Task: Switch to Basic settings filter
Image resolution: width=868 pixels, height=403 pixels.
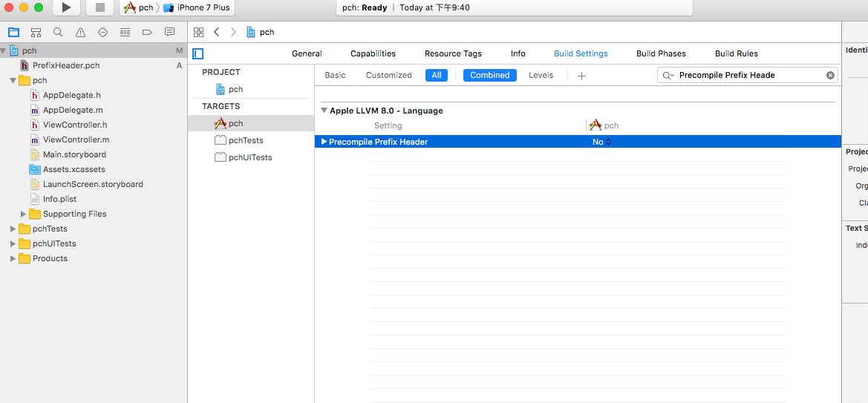Action: [335, 75]
